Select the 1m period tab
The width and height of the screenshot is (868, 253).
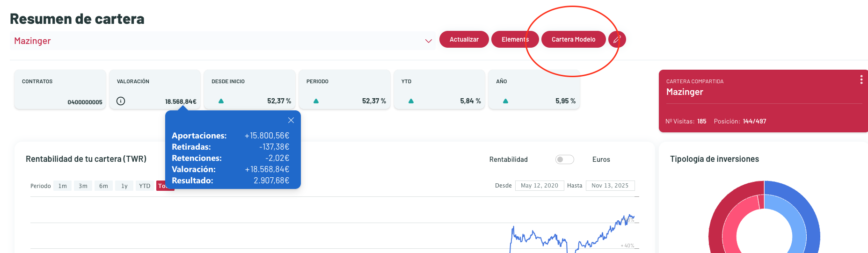click(x=63, y=186)
